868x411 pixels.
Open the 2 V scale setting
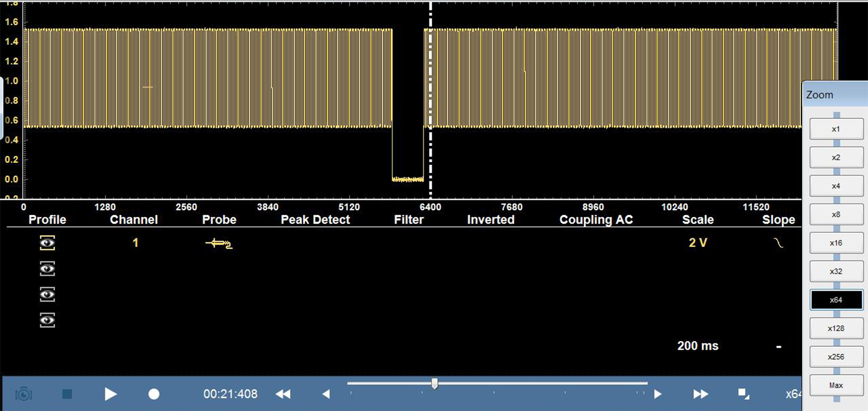pyautogui.click(x=698, y=243)
